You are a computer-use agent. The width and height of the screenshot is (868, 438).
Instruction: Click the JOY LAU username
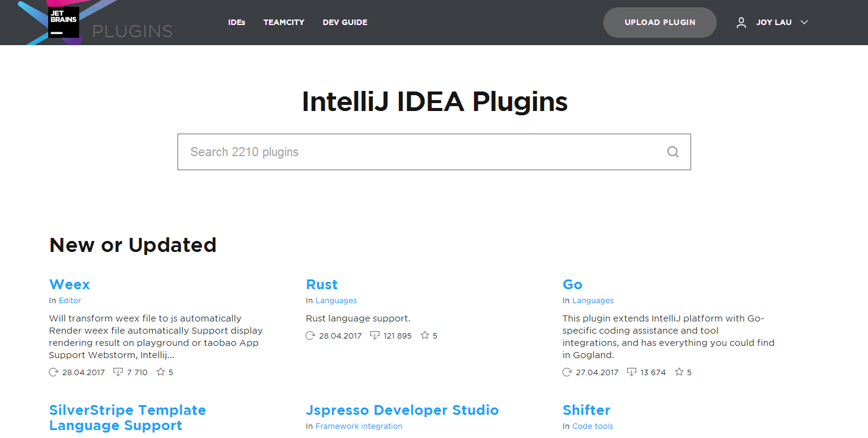774,23
